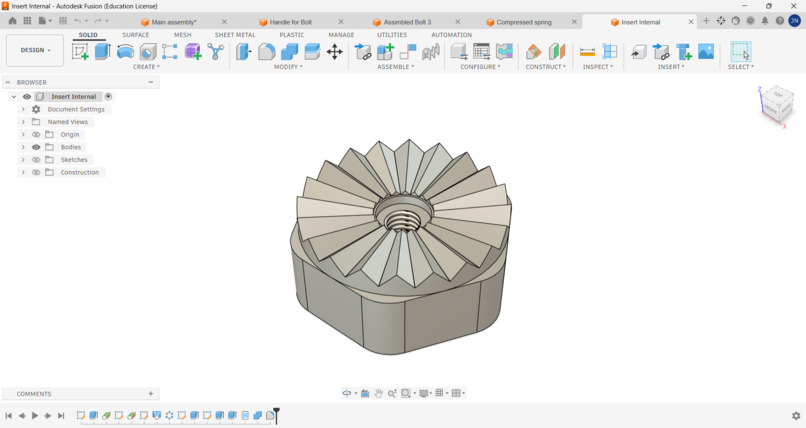Toggle visibility of Insert Internal component
The width and height of the screenshot is (806, 428).
click(27, 97)
